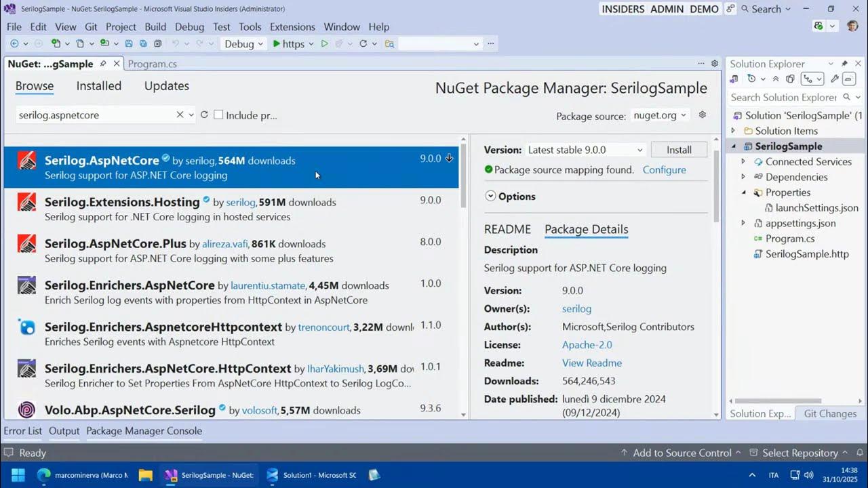The image size is (868, 488).
Task: Open the https launch profile dropdown arrow
Action: click(311, 43)
